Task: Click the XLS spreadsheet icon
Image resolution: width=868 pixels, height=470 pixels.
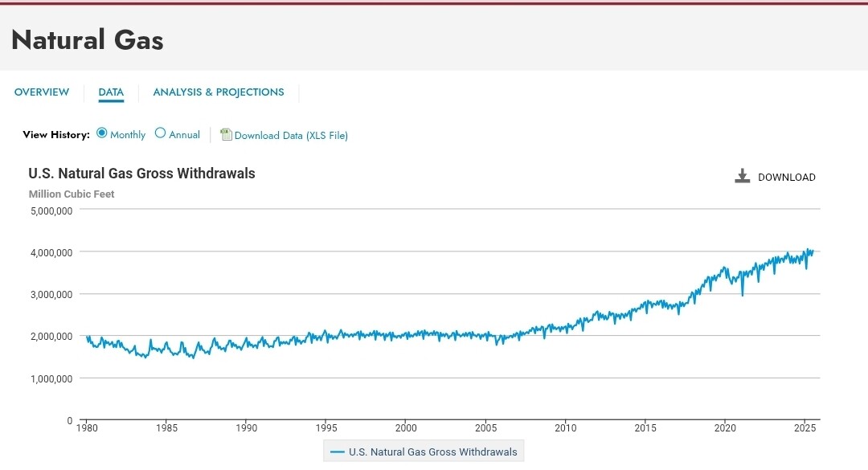Action: (x=226, y=135)
